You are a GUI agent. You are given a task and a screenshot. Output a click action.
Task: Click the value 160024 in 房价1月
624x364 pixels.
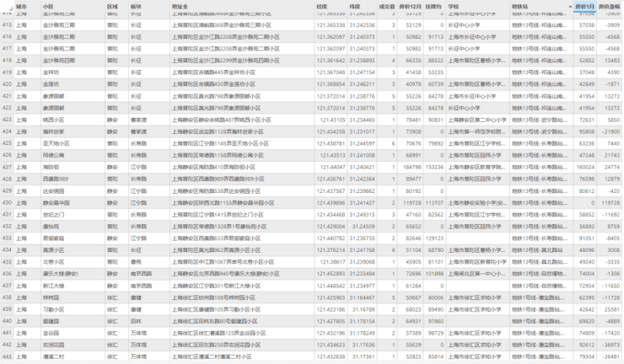coord(585,167)
